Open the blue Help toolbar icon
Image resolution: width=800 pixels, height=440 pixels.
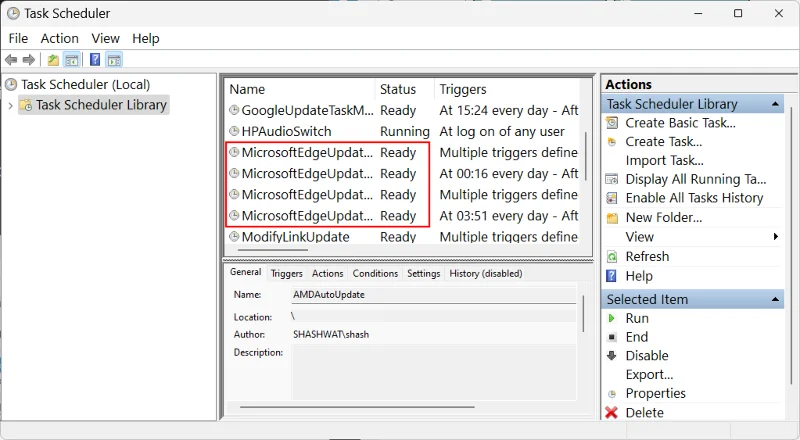(95, 60)
